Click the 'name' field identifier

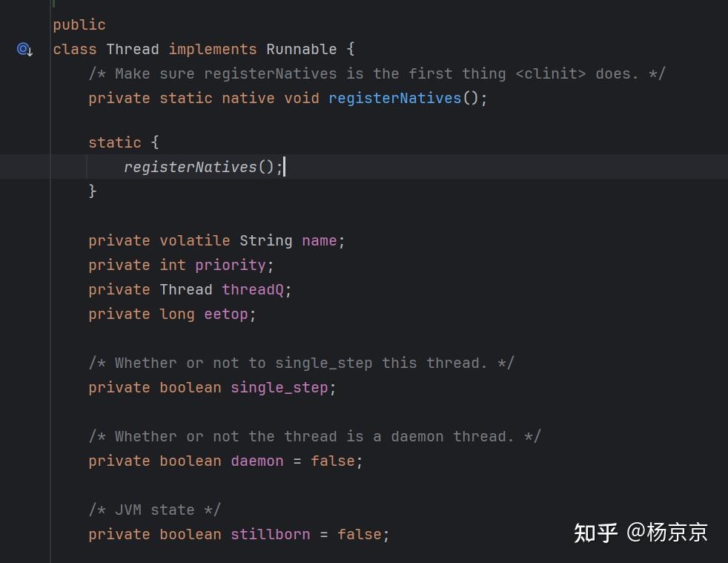pyautogui.click(x=319, y=240)
